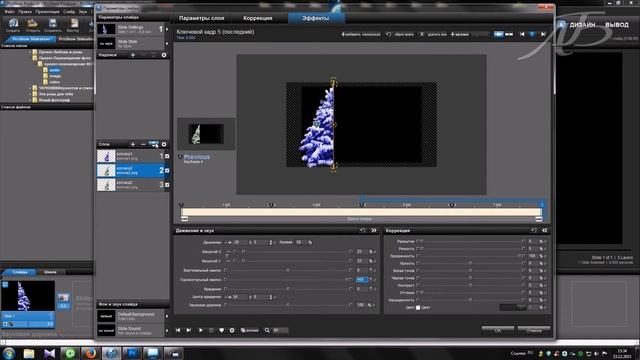Screen dimensions: 640x360
Task: Copy Коррекция settings backward with double-arrow icon
Action: point(544,230)
